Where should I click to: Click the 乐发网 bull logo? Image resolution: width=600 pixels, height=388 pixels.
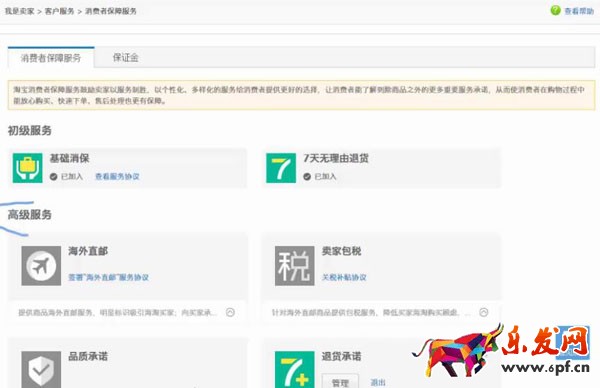[x=457, y=351]
